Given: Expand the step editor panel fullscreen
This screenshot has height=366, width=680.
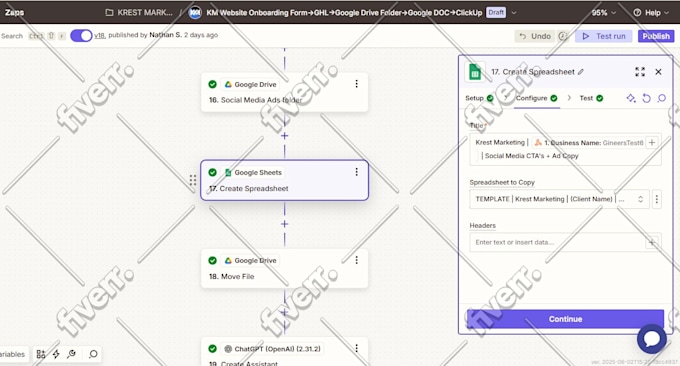Looking at the screenshot, I should (640, 72).
